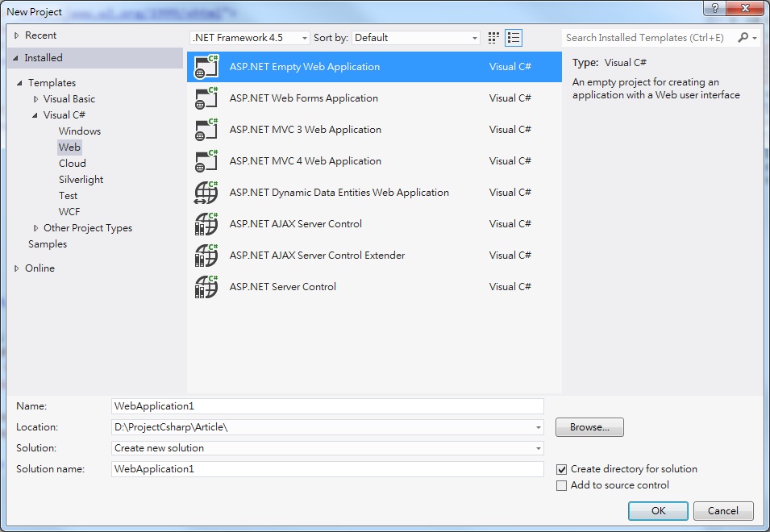This screenshot has width=770, height=532.
Task: Click the search magnifier icon
Action: [743, 38]
